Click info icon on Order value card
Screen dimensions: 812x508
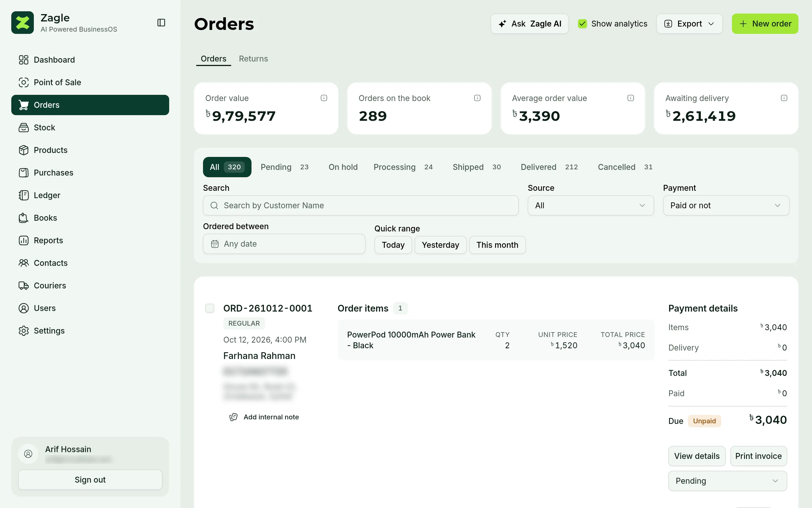[324, 98]
